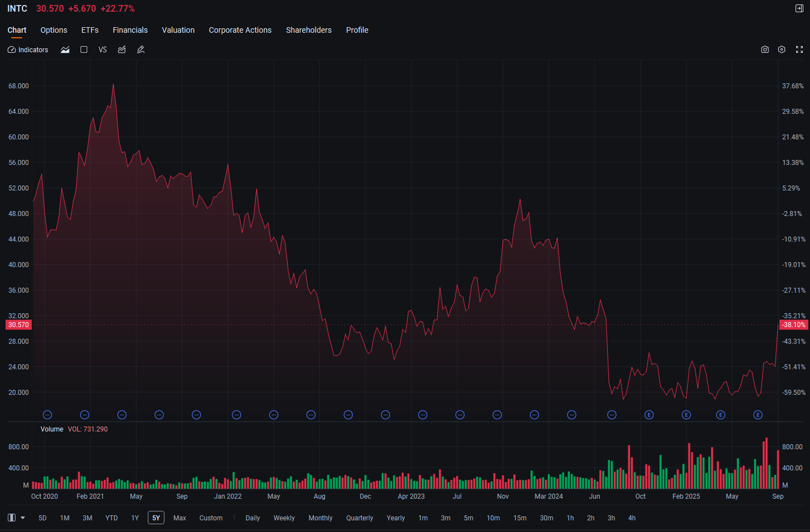Click the Volume label above the volume bars

pyautogui.click(x=52, y=429)
